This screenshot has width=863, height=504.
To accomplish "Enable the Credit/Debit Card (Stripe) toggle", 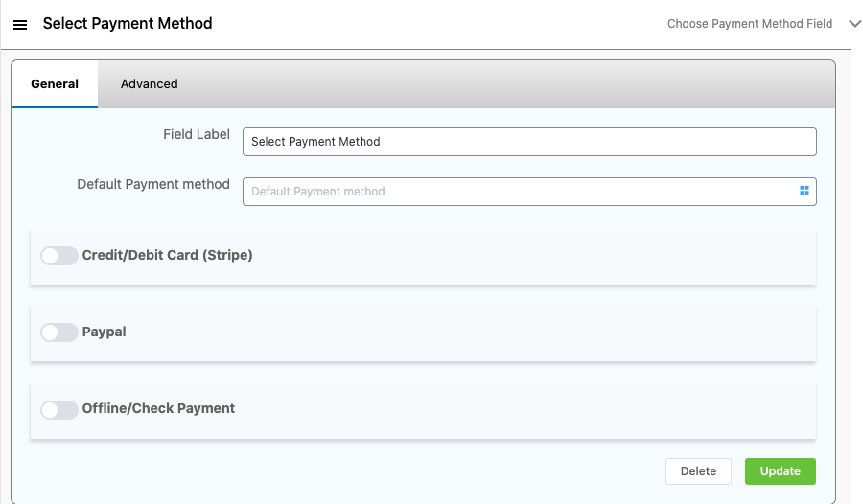I will tap(58, 256).
